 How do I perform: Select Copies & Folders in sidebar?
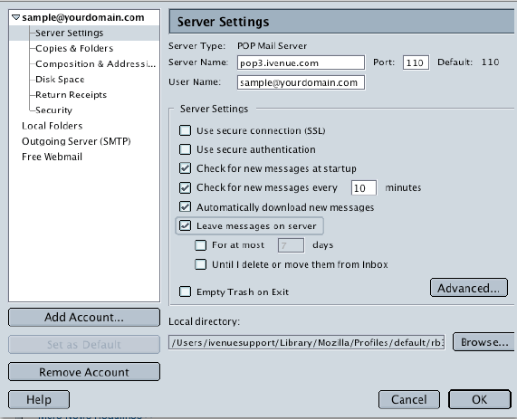click(74, 49)
